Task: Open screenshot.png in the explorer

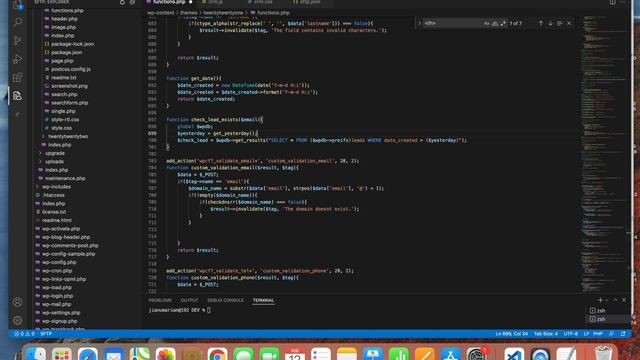Action: pos(69,86)
